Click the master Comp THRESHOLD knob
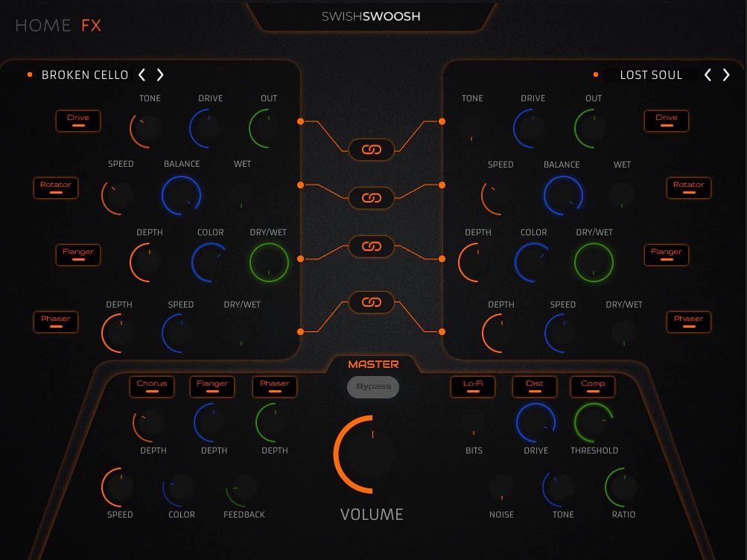The image size is (747, 560). [x=594, y=423]
